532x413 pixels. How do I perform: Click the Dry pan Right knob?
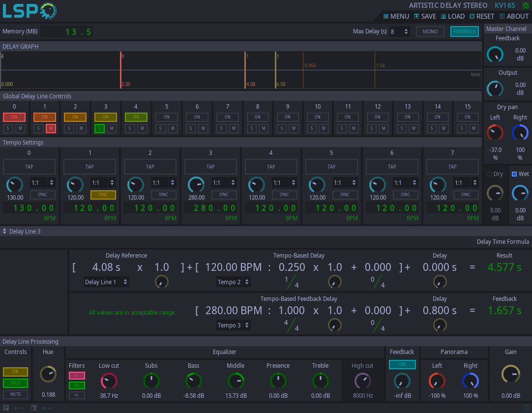[x=520, y=133]
